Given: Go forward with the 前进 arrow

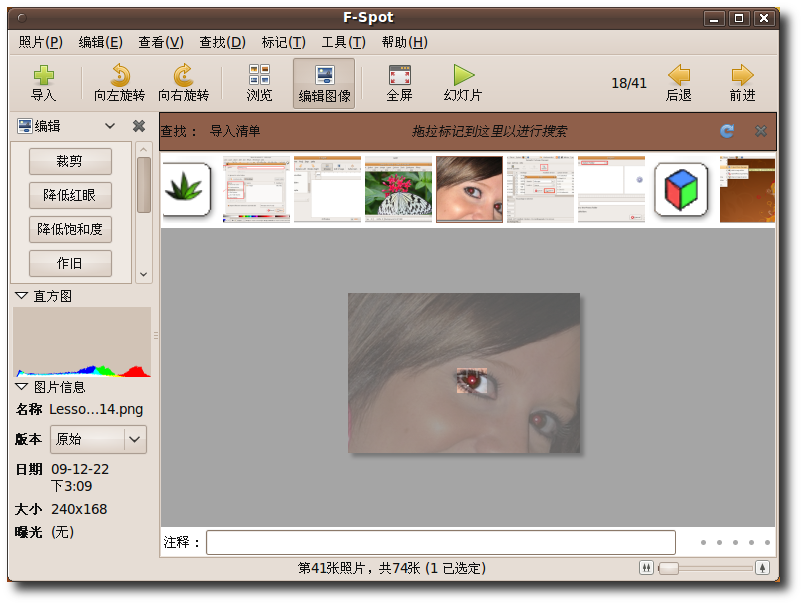Looking at the screenshot, I should [742, 84].
